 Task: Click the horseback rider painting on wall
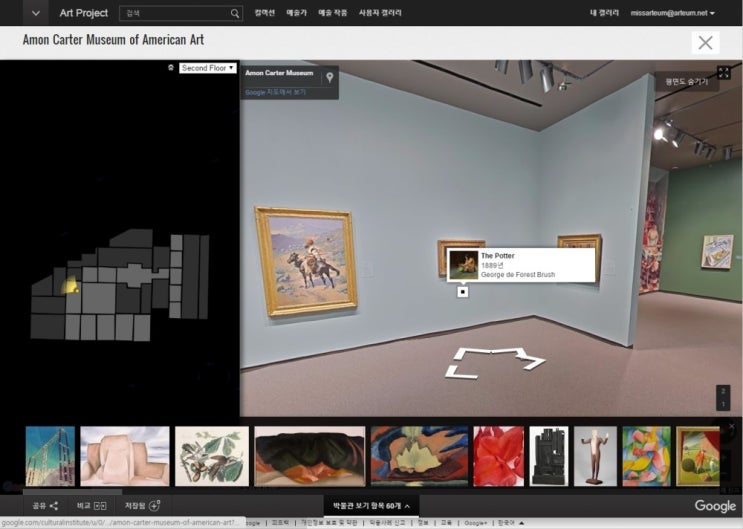(x=306, y=261)
